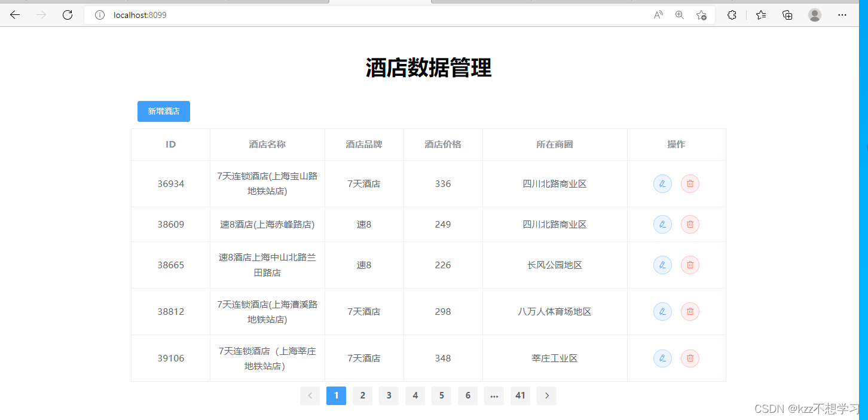The image size is (868, 420).
Task: Select hotel name 7天连锁酒店(上海漕溪路地铁站店)
Action: [267, 311]
